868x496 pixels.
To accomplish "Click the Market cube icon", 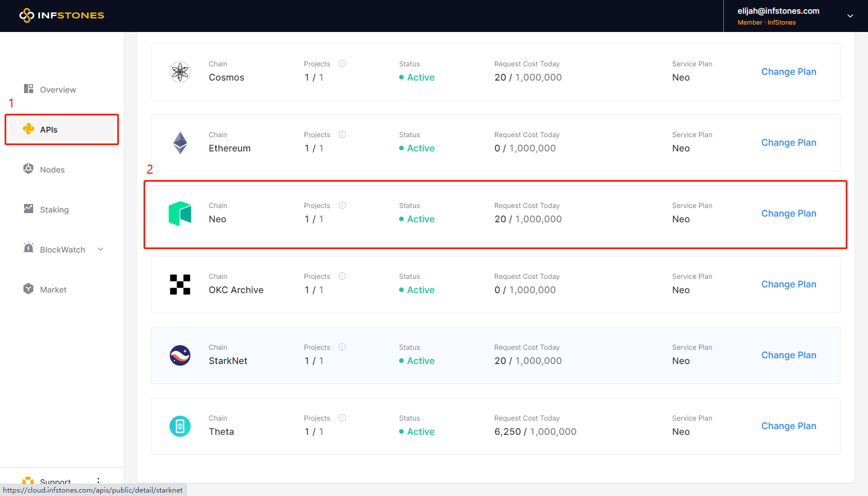I will click(x=29, y=289).
